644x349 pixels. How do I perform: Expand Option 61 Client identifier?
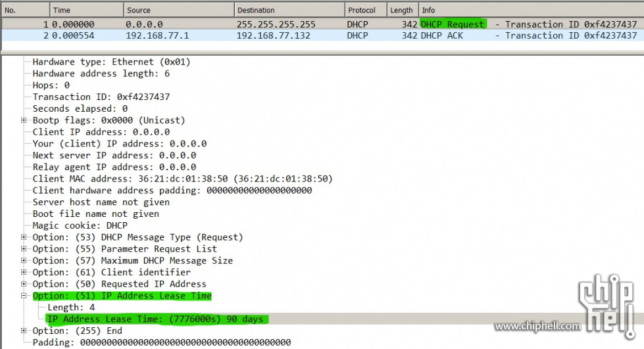(24, 272)
